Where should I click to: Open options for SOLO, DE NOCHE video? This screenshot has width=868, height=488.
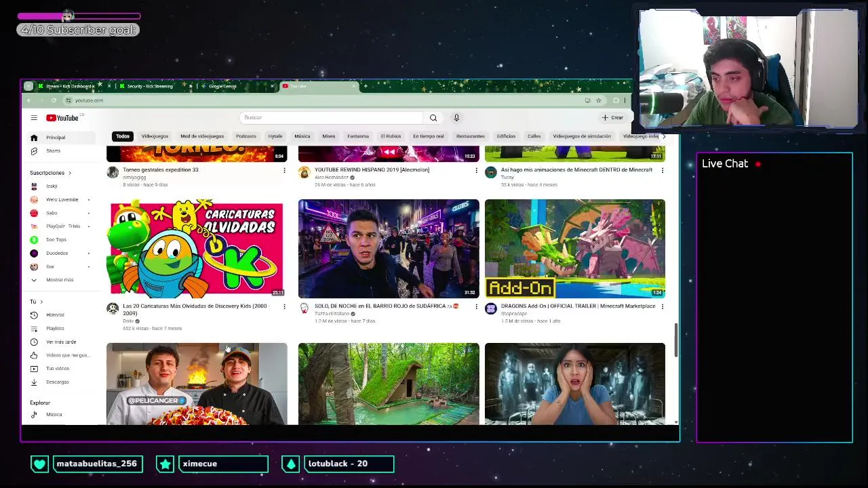476,307
